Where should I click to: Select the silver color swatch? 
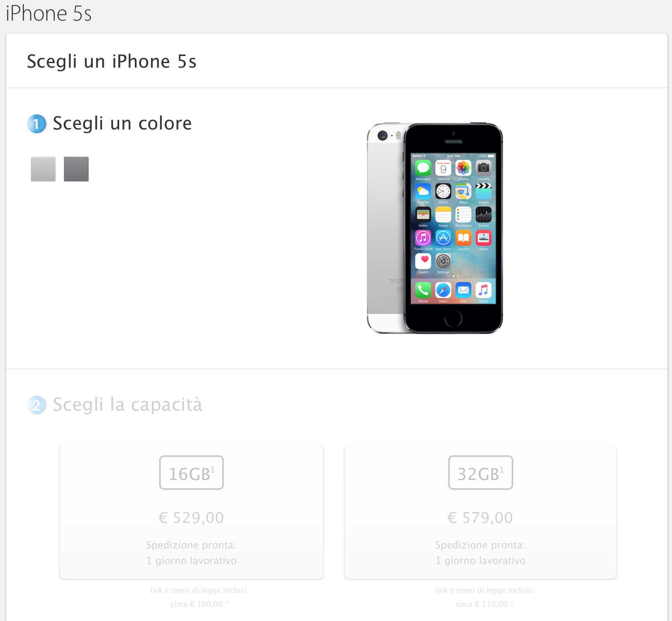click(x=43, y=169)
